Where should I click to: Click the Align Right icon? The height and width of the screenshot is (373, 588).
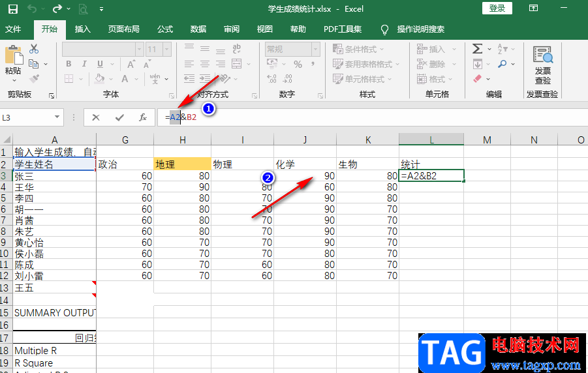[x=221, y=64]
